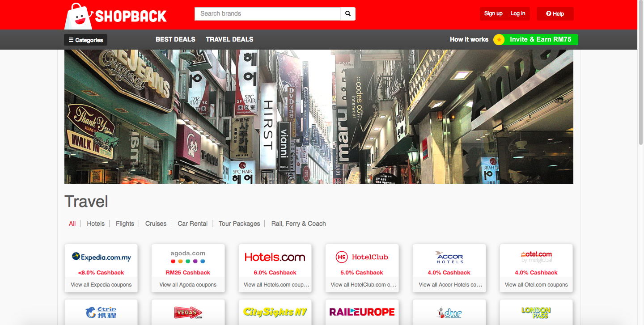Click the star coin icon beside Invite
Viewport: 644px width, 325px height.
click(499, 40)
